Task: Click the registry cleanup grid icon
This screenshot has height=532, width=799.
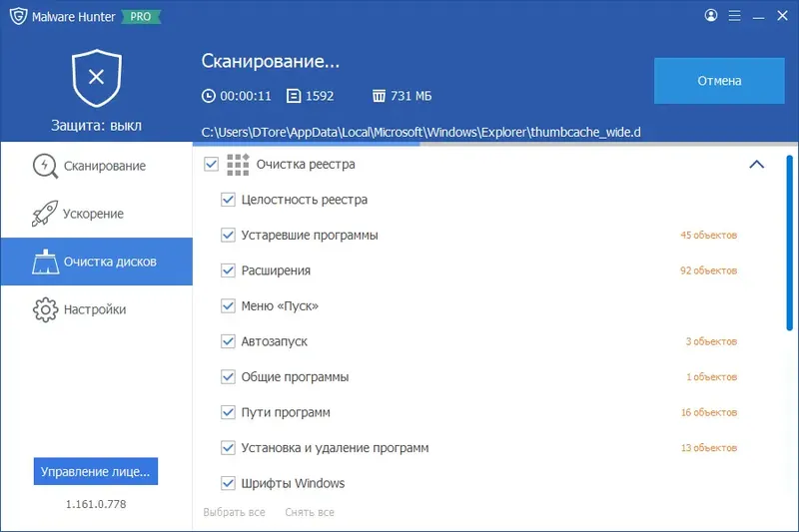Action: [238, 165]
